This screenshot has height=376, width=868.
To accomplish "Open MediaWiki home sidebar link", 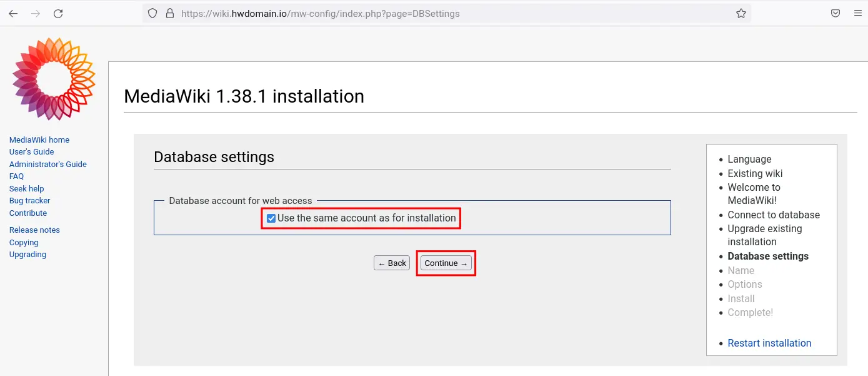I will (39, 140).
